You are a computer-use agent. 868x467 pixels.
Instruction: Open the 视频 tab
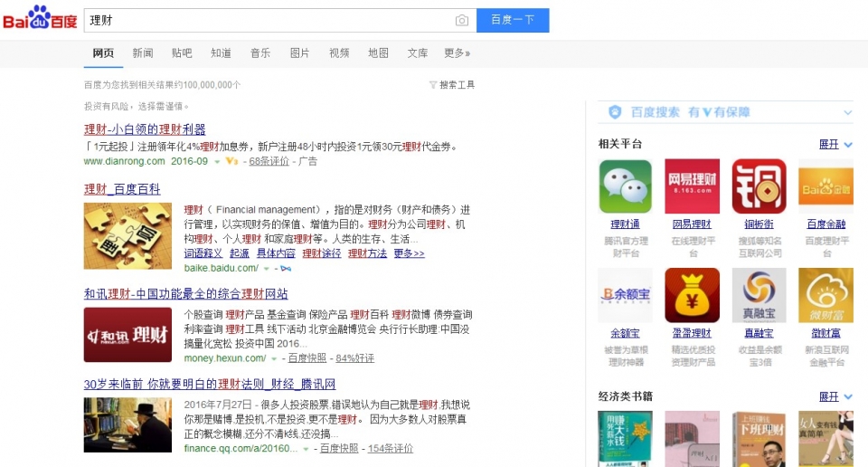339,53
